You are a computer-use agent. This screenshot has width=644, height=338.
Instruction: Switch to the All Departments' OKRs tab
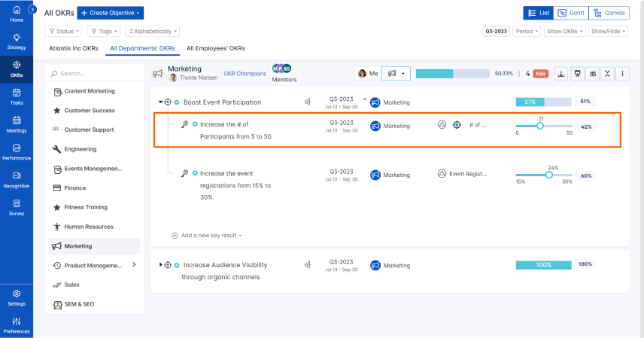click(142, 48)
